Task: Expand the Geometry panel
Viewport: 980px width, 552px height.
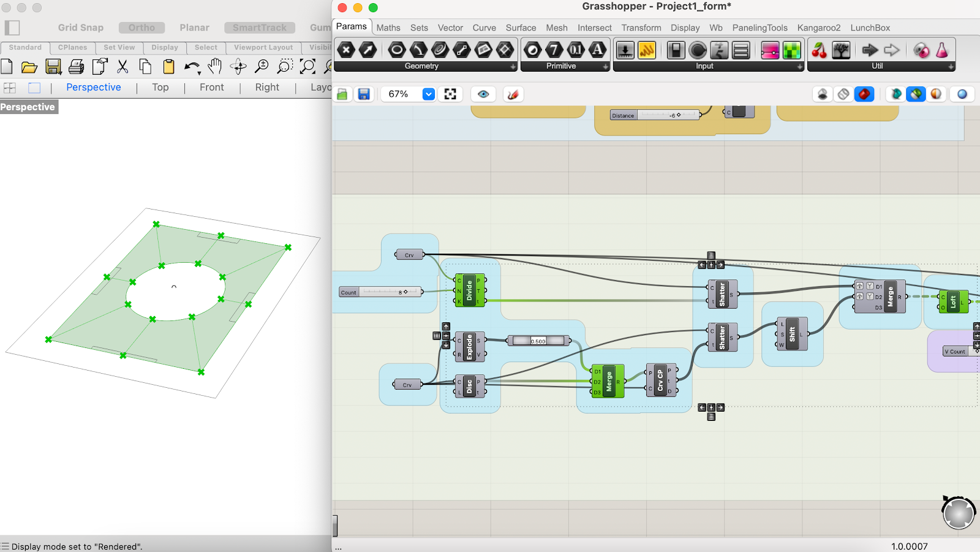Action: [513, 66]
